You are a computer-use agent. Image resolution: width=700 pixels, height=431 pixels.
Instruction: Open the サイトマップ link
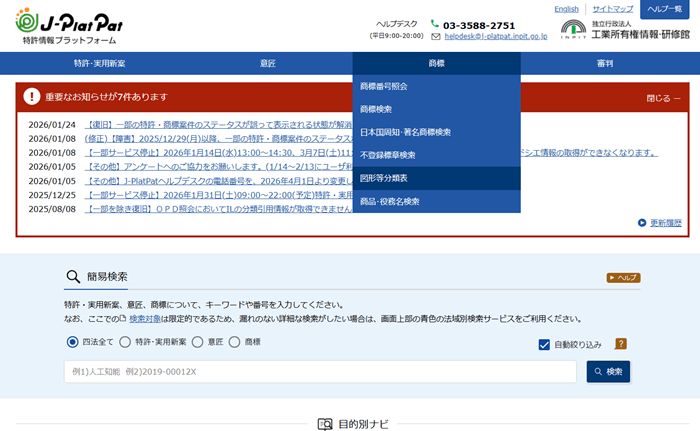[x=612, y=9]
